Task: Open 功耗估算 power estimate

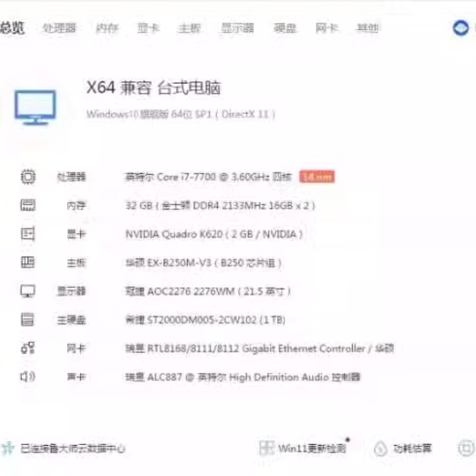Action: 412,448
